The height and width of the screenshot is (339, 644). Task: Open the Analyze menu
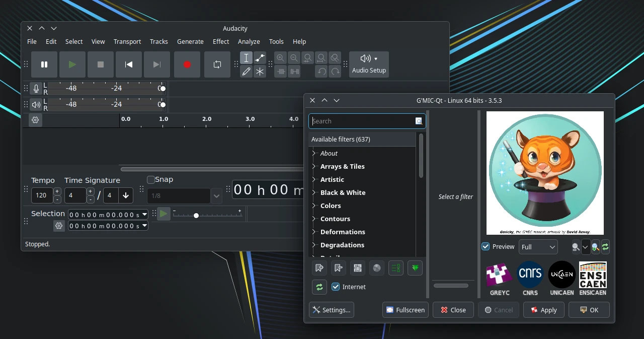tap(249, 41)
